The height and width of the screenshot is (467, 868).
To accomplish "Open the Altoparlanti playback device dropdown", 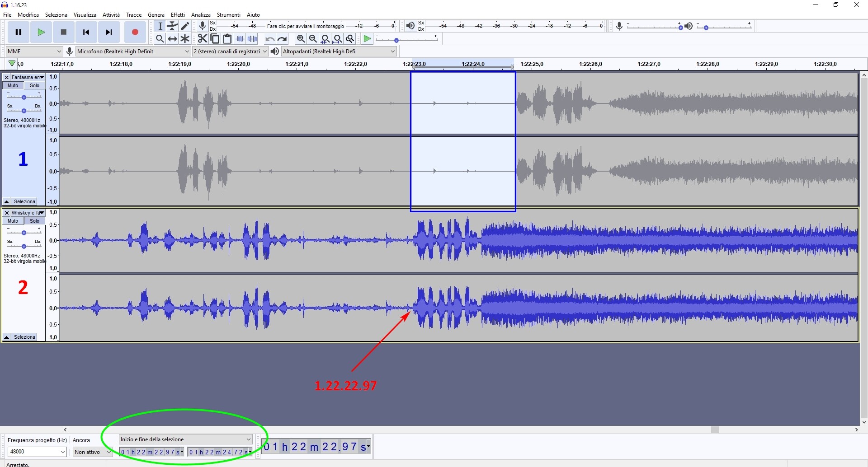I will tap(339, 51).
